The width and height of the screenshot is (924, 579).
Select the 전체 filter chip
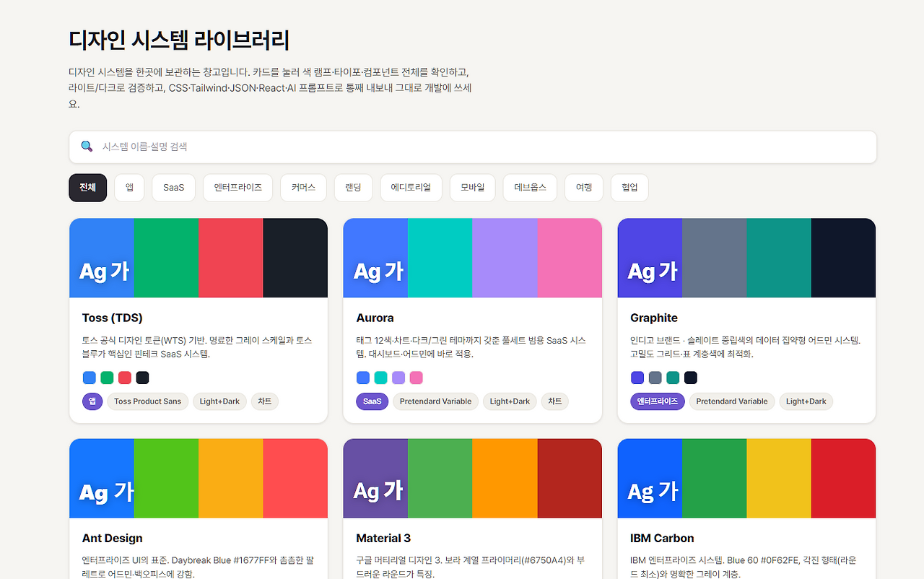tap(88, 188)
